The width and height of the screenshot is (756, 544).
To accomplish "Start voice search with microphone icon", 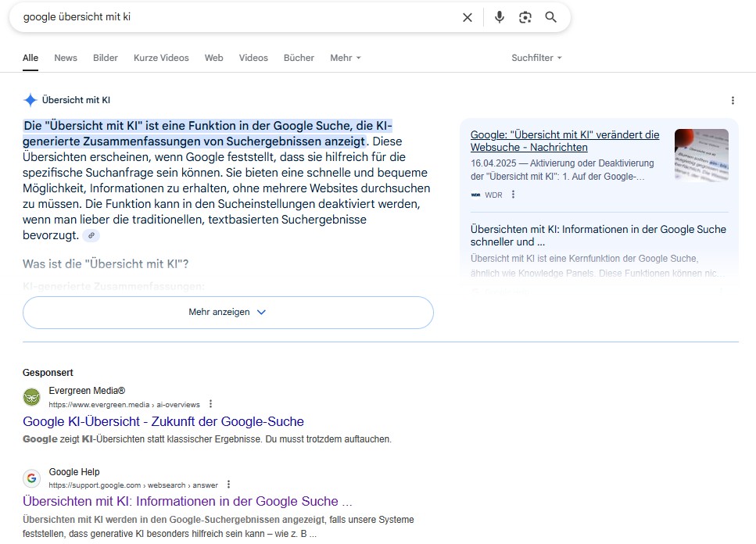I will coord(500,17).
